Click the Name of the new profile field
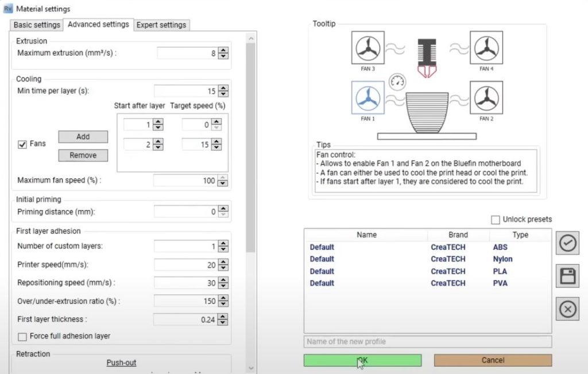588x374 pixels. pyautogui.click(x=427, y=341)
